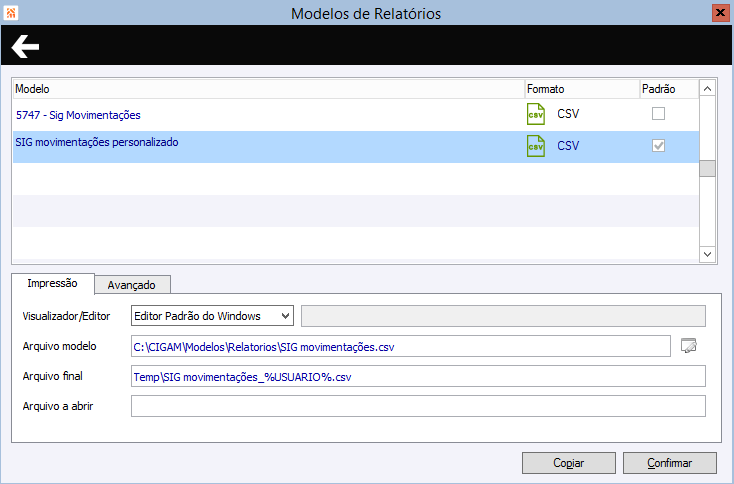Open file editor icon beside Arquivo modelo
734x484 pixels.
tap(689, 345)
